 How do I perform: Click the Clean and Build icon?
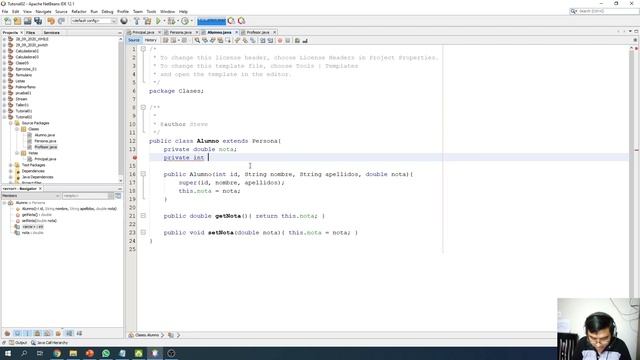pyautogui.click(x=147, y=21)
